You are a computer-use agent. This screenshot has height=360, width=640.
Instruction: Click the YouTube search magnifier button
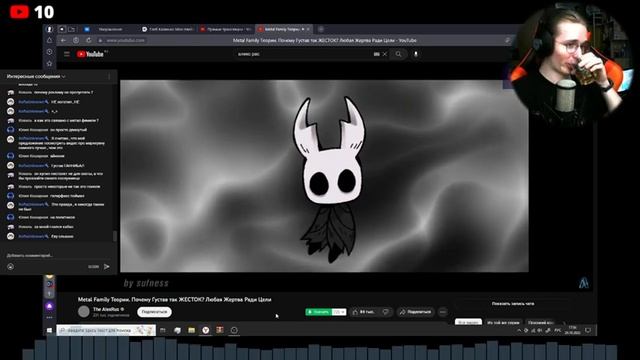[x=398, y=54]
